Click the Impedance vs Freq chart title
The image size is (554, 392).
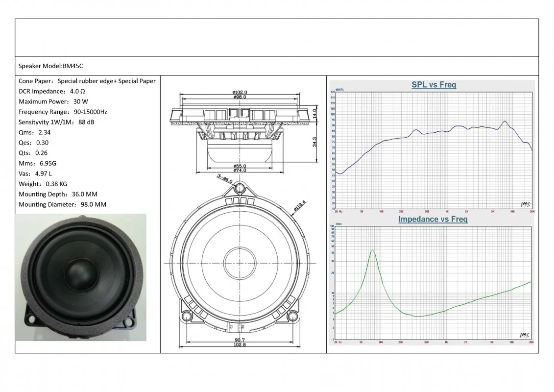click(x=433, y=219)
